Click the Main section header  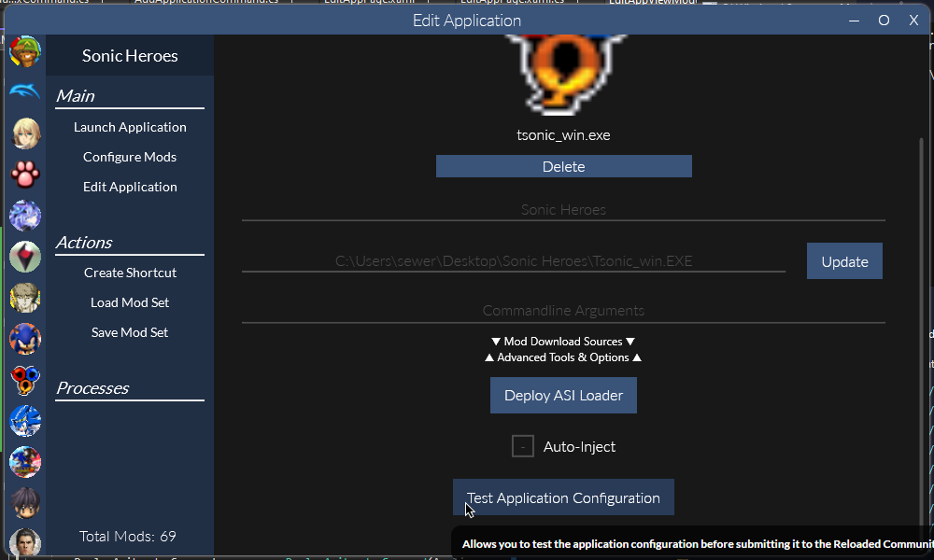pyautogui.click(x=76, y=96)
